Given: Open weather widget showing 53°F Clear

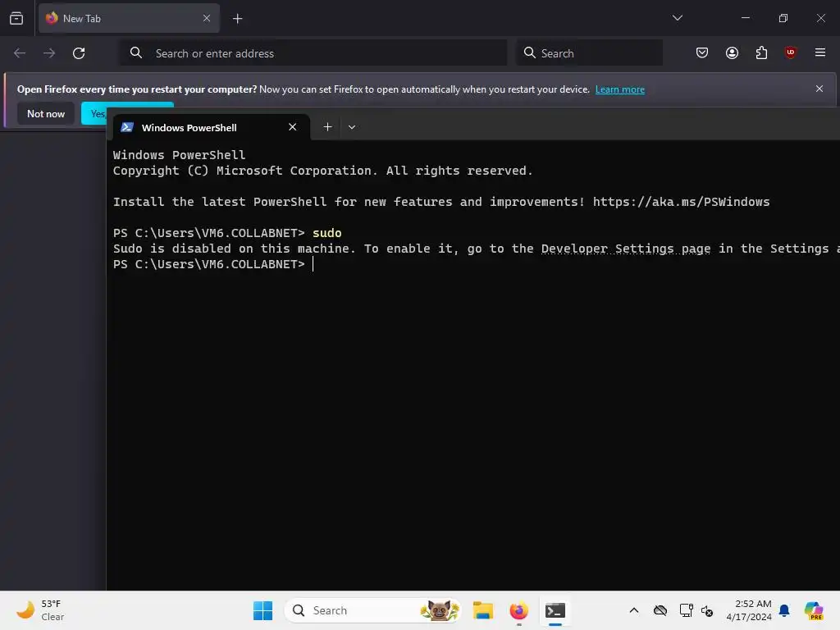Looking at the screenshot, I should (x=40, y=610).
